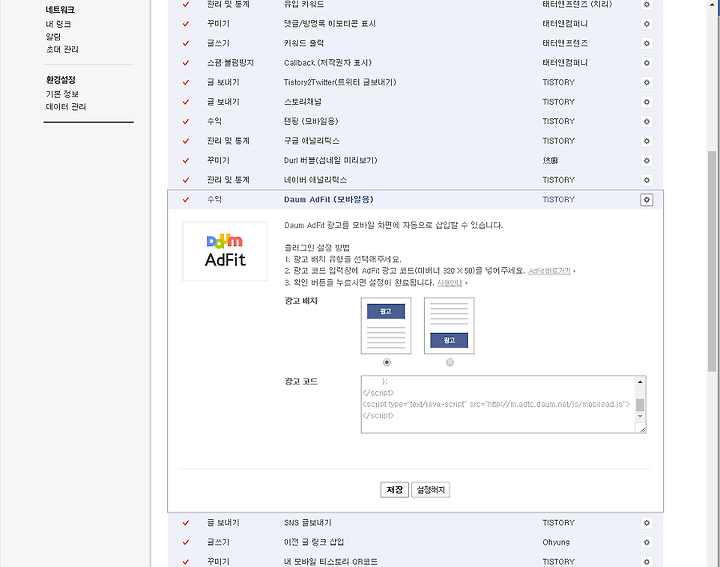Open settings gear for 네이버 애널리틱스 plugin
The height and width of the screenshot is (567, 720).
tap(647, 180)
